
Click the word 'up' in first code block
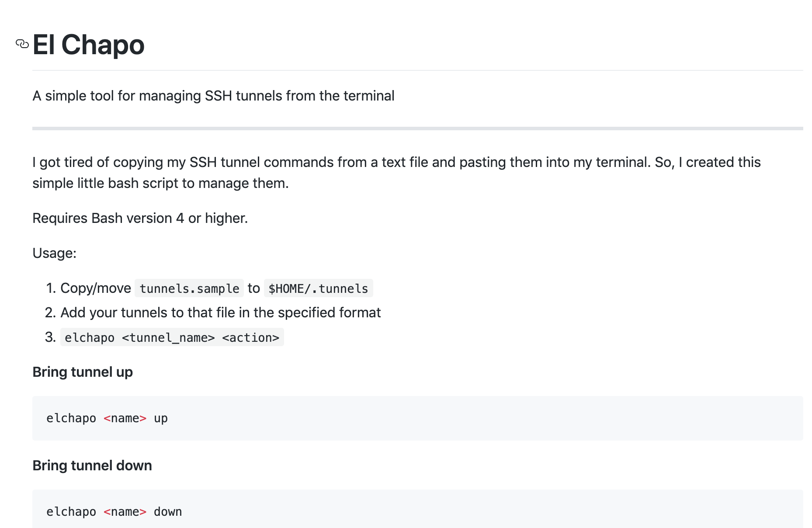pos(161,419)
